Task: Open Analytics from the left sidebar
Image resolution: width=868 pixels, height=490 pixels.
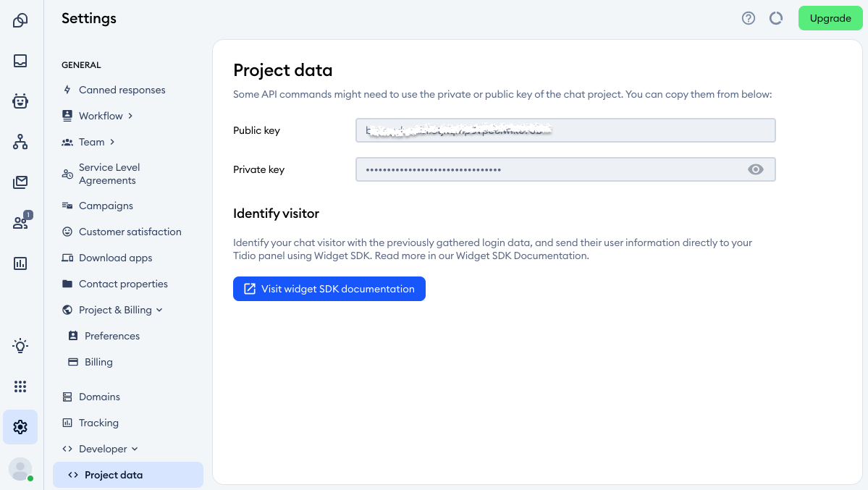Action: click(20, 263)
